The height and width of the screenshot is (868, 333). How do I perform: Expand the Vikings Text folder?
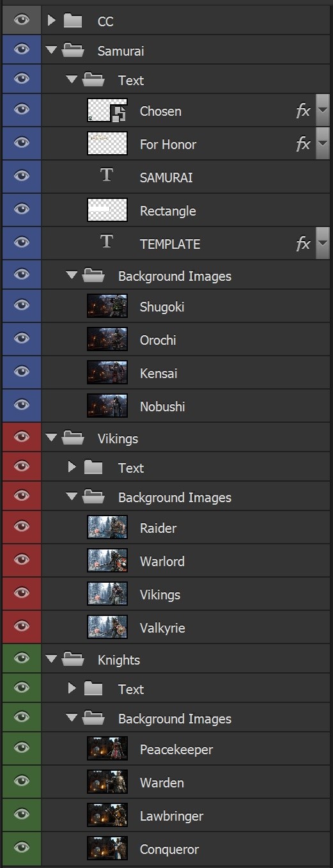[x=72, y=468]
